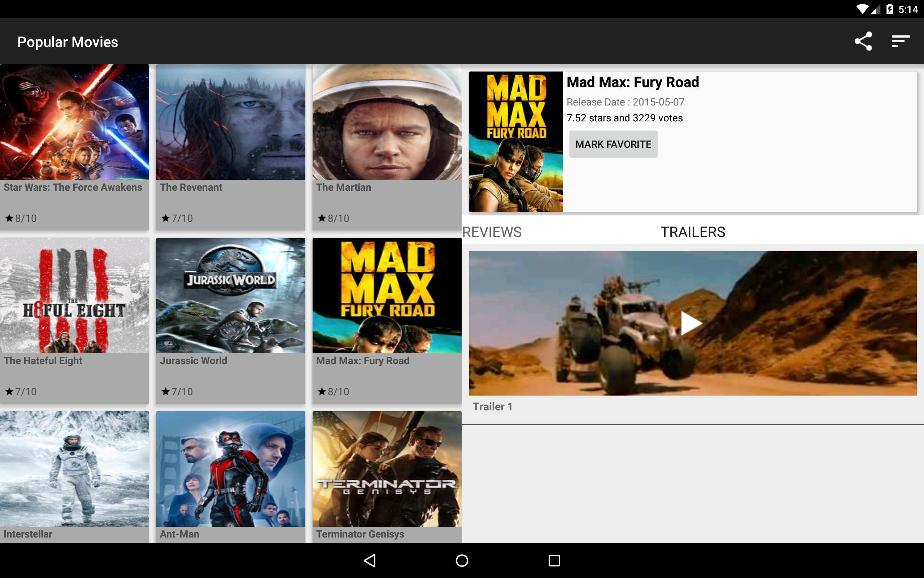924x578 pixels.
Task: Tap the share icon in the toolbar
Action: click(863, 41)
